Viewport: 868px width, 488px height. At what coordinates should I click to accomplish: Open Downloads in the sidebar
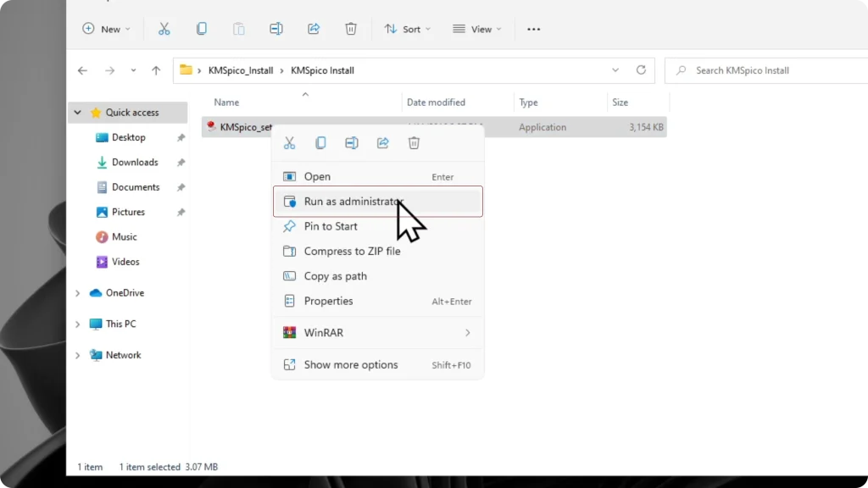pos(135,162)
